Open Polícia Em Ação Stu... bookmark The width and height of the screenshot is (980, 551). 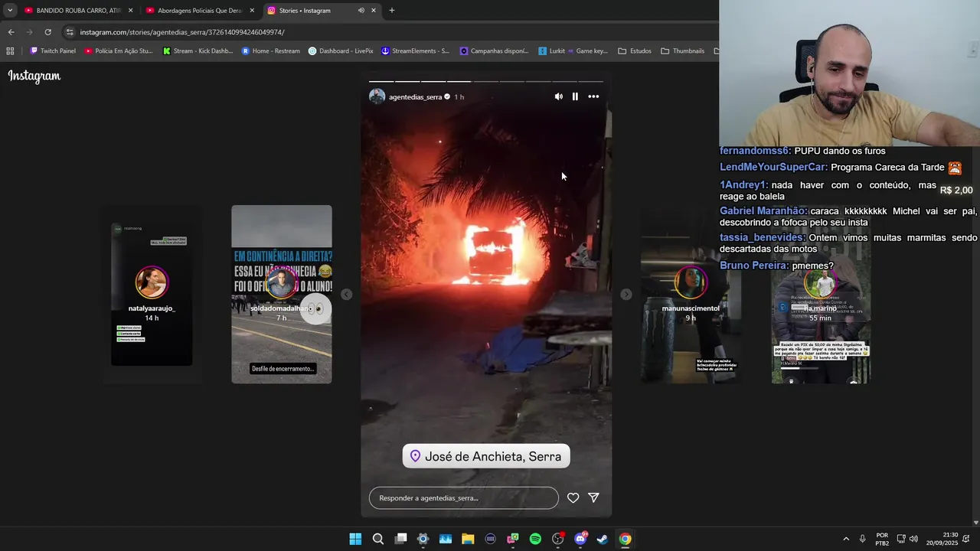click(x=119, y=51)
